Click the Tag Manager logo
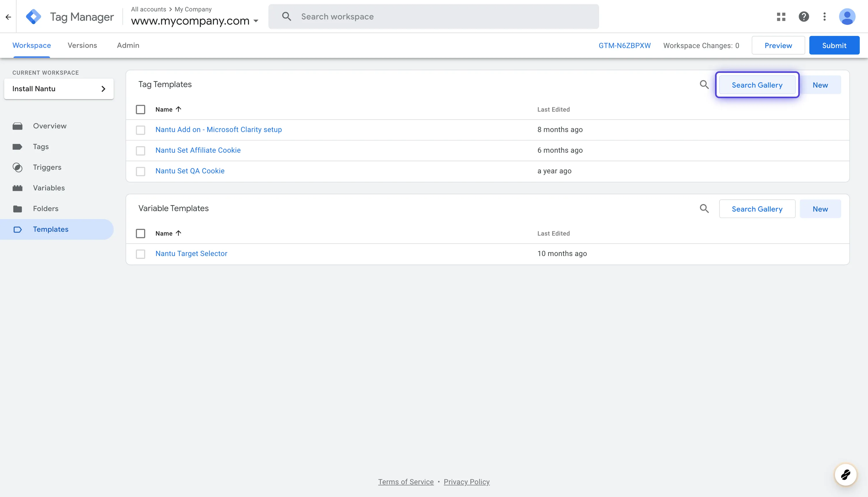This screenshot has height=497, width=868. 34,17
